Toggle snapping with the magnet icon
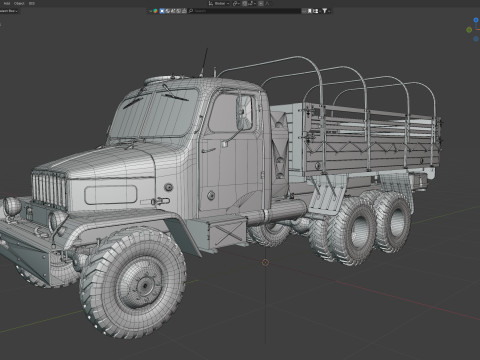The height and width of the screenshot is (360, 480). click(x=244, y=3)
